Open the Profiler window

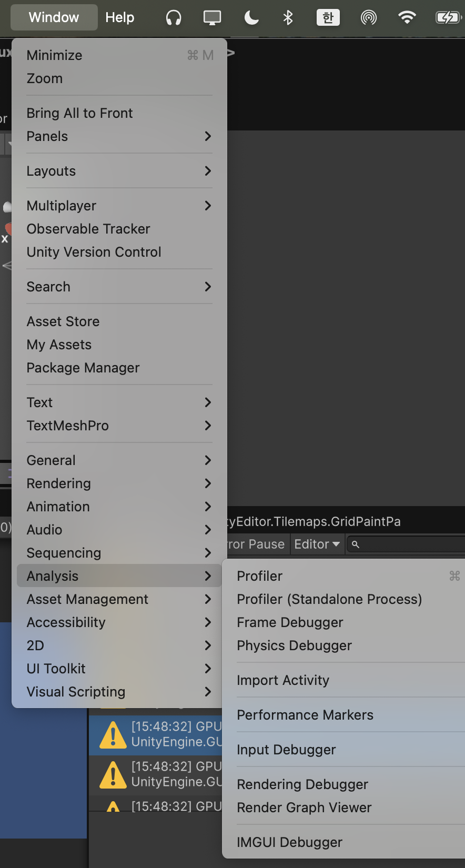click(x=346, y=576)
